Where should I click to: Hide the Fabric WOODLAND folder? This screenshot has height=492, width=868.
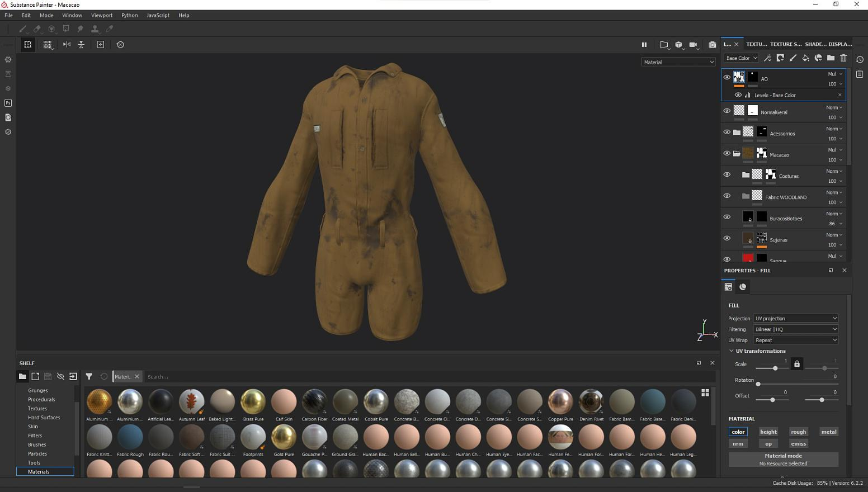point(727,196)
